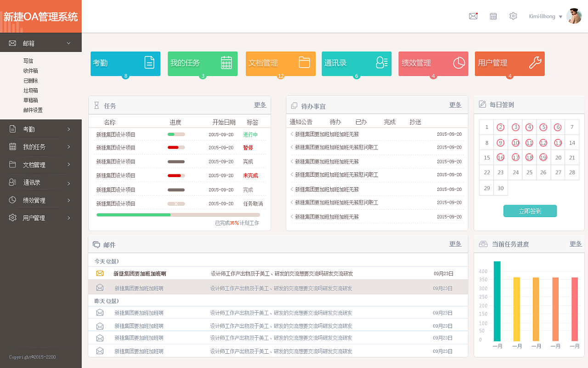
Task: Click the user avatar photo in the header
Action: tap(574, 16)
